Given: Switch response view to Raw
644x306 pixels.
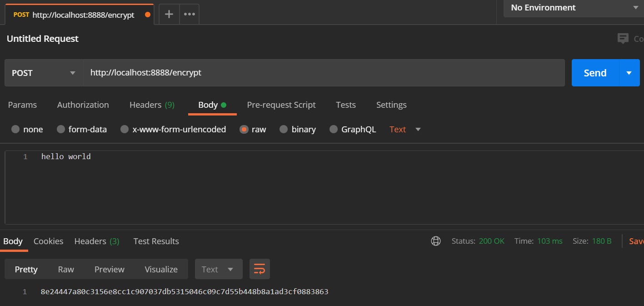Looking at the screenshot, I should (x=66, y=269).
